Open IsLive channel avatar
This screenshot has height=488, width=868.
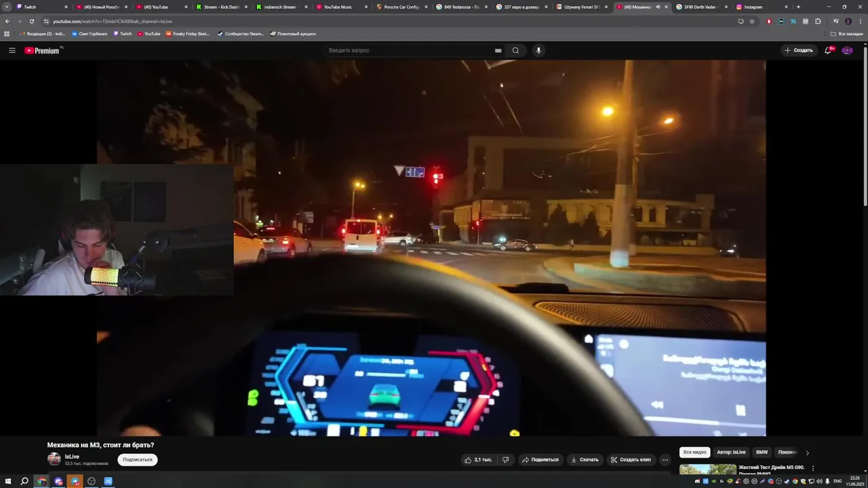[x=54, y=459]
